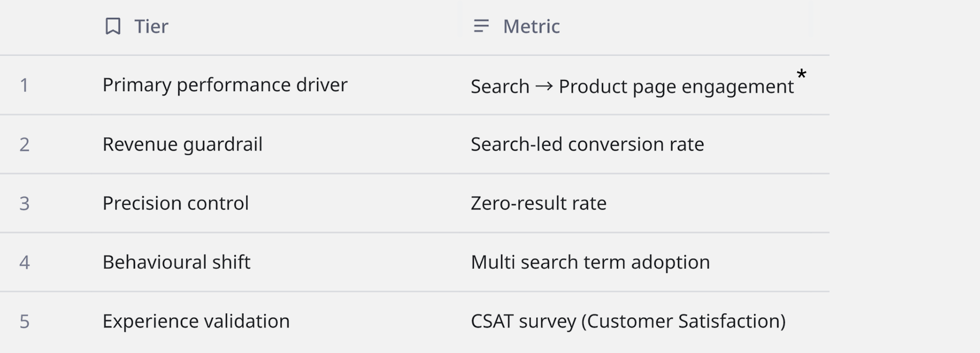Click the Revenue guardrail cell
This screenshot has height=353, width=980.
(274, 144)
